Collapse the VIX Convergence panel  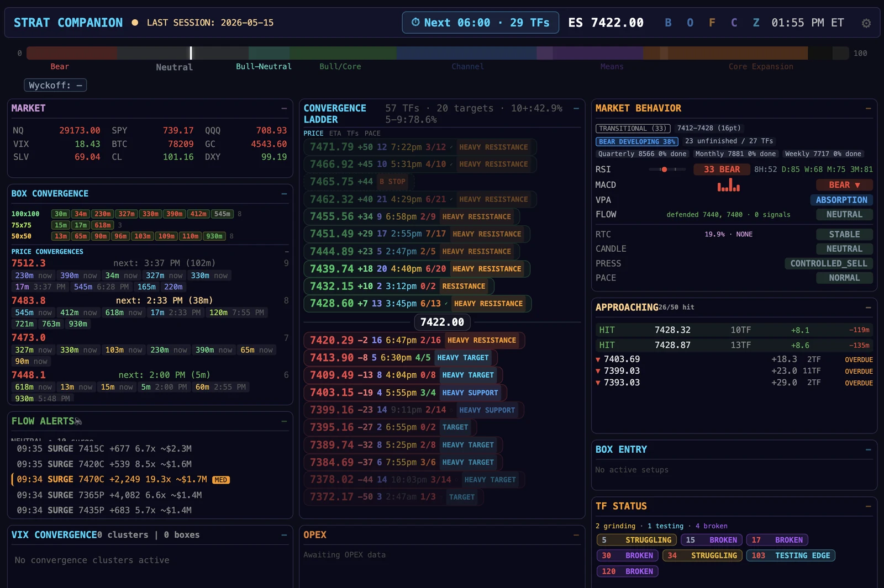(284, 535)
